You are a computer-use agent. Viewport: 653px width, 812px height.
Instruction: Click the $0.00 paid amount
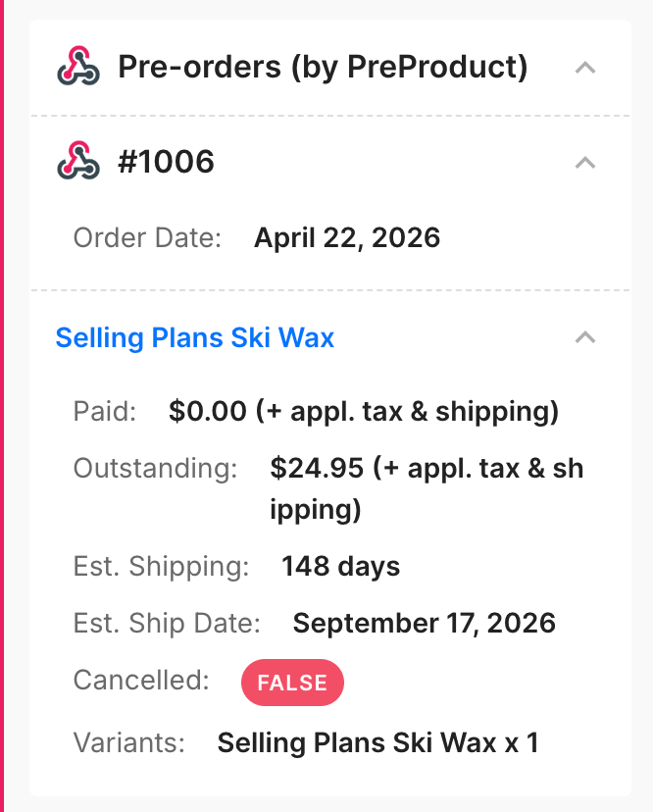(208, 411)
